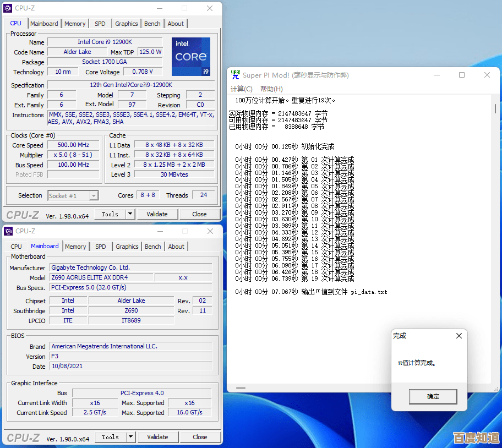The image size is (502, 448).
Task: Open the 计算(C) menu
Action: coord(241,89)
